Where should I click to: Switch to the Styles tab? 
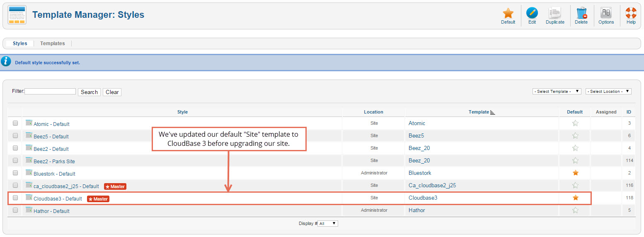tap(20, 44)
